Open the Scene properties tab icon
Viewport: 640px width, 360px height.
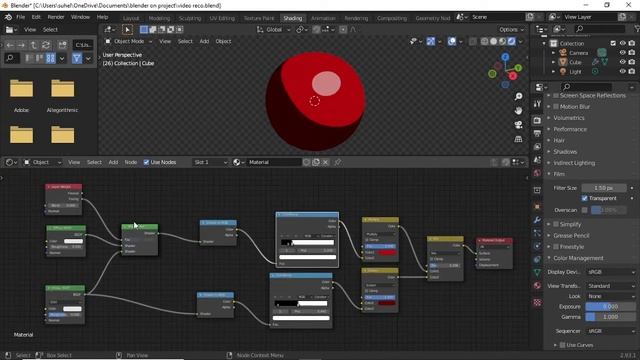coord(537,160)
